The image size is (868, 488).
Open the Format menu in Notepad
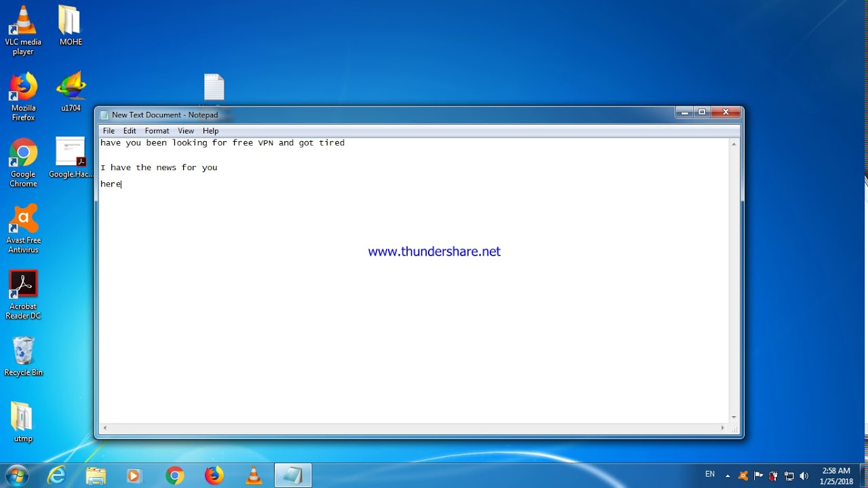tap(157, 131)
